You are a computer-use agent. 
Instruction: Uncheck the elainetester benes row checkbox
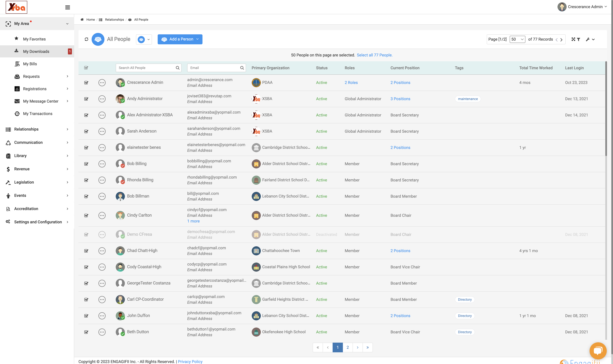[x=86, y=147]
